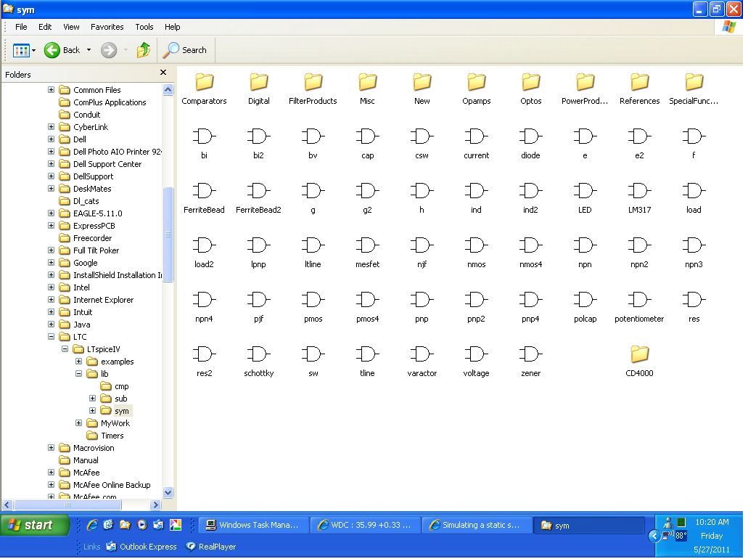This screenshot has width=756, height=559.
Task: Open the Help menu
Action: click(172, 27)
